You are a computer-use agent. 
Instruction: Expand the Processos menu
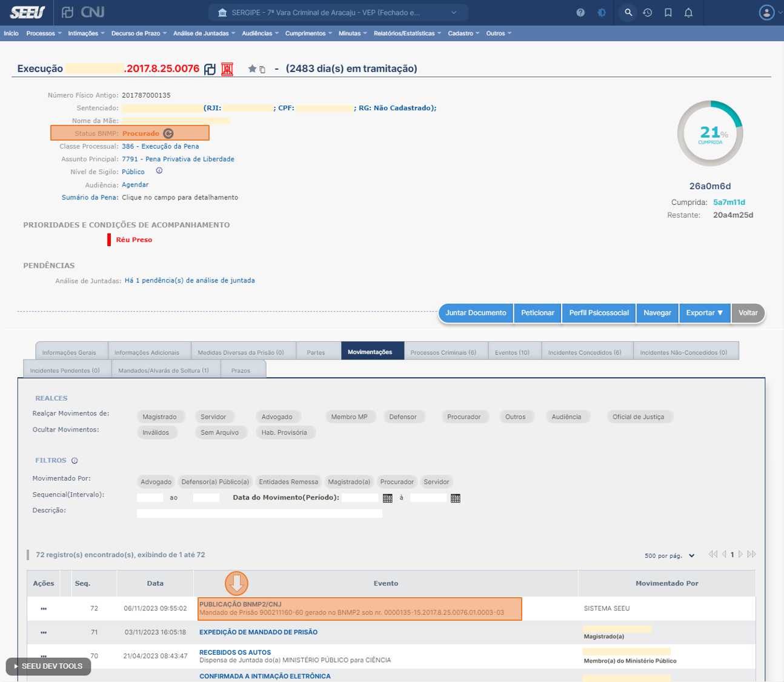(x=44, y=33)
